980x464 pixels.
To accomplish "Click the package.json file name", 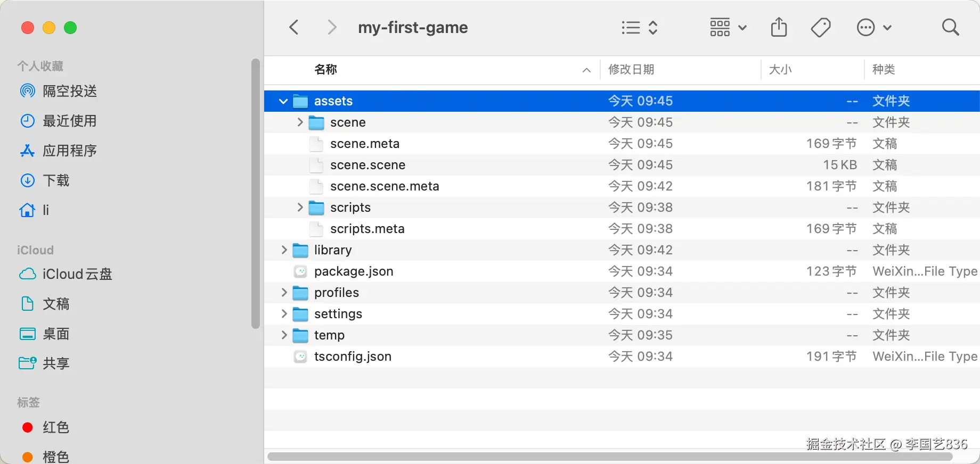I will point(354,271).
